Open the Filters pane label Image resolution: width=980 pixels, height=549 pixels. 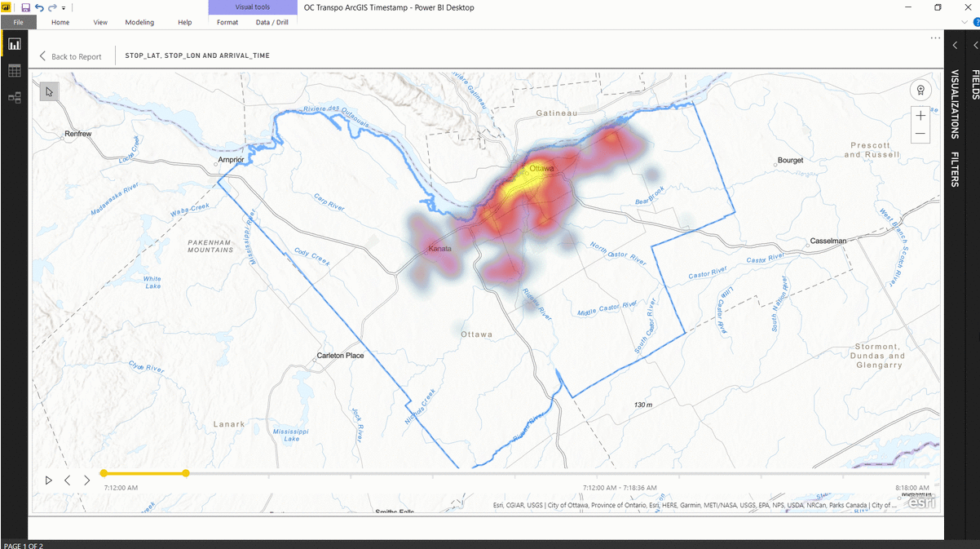(955, 169)
